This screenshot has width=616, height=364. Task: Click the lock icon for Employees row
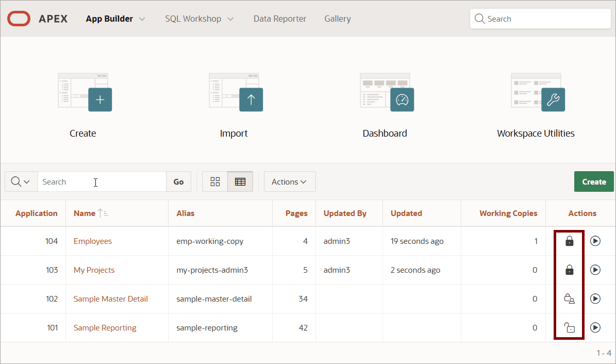569,241
